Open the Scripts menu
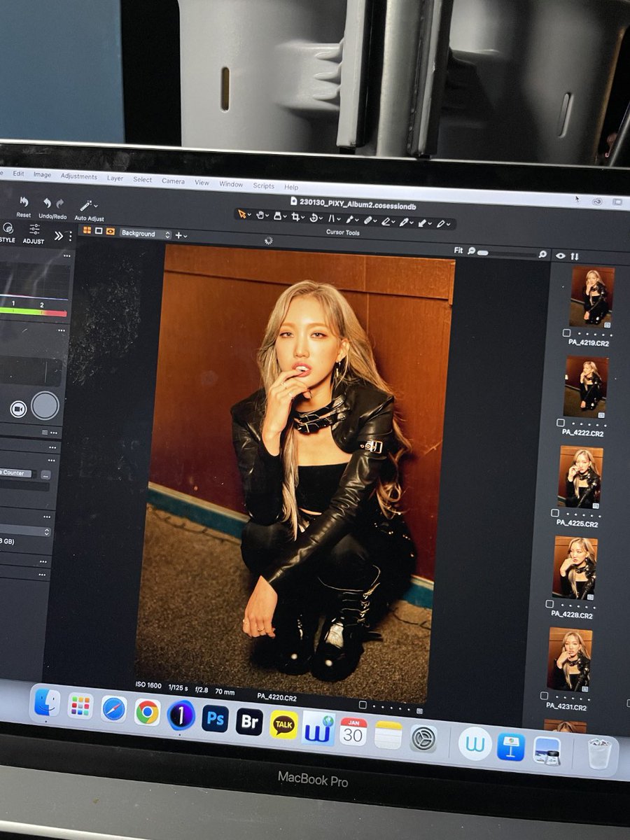Image resolution: width=630 pixels, height=840 pixels. (x=263, y=185)
